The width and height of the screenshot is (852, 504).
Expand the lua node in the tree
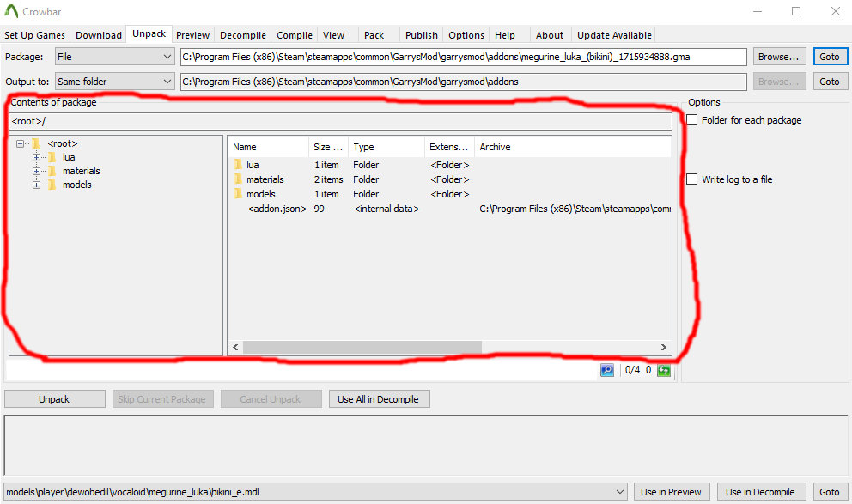click(x=36, y=157)
